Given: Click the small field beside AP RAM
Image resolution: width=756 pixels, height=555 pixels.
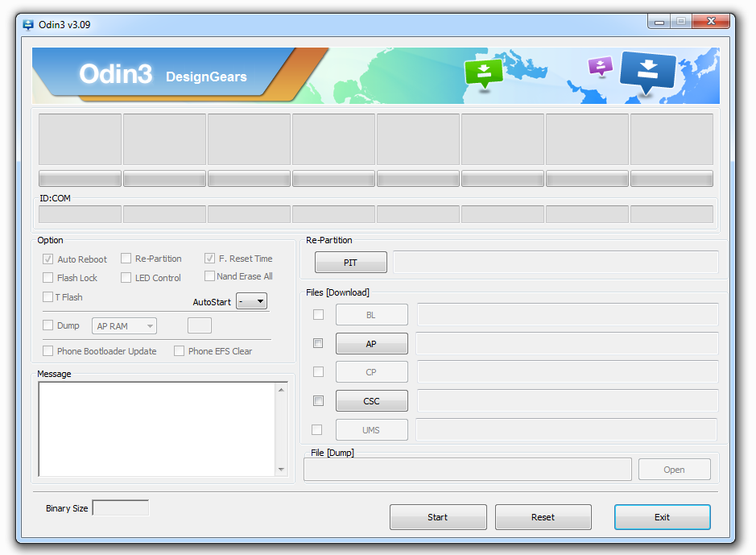Looking at the screenshot, I should 200,325.
